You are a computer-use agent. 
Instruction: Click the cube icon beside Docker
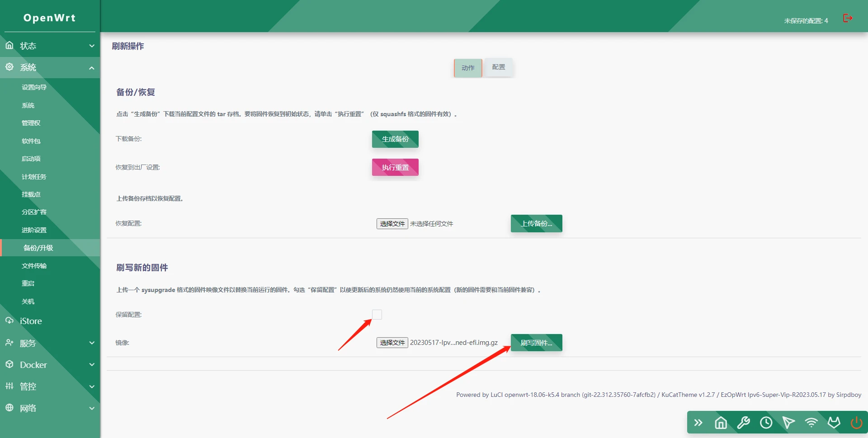(9, 364)
